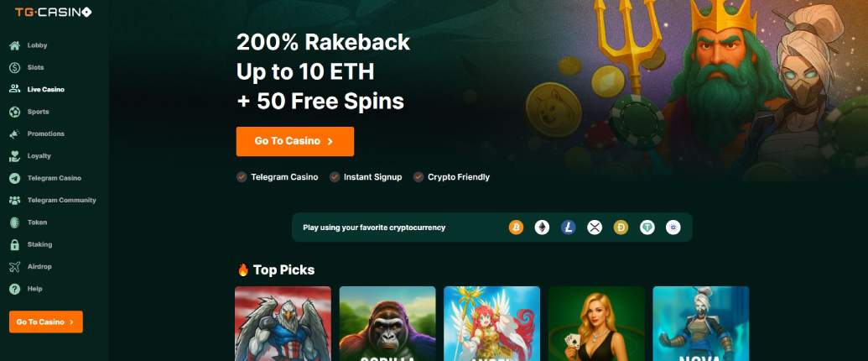Viewport: 868px width, 361px height.
Task: Choose the Ethereum coin icon
Action: point(542,228)
